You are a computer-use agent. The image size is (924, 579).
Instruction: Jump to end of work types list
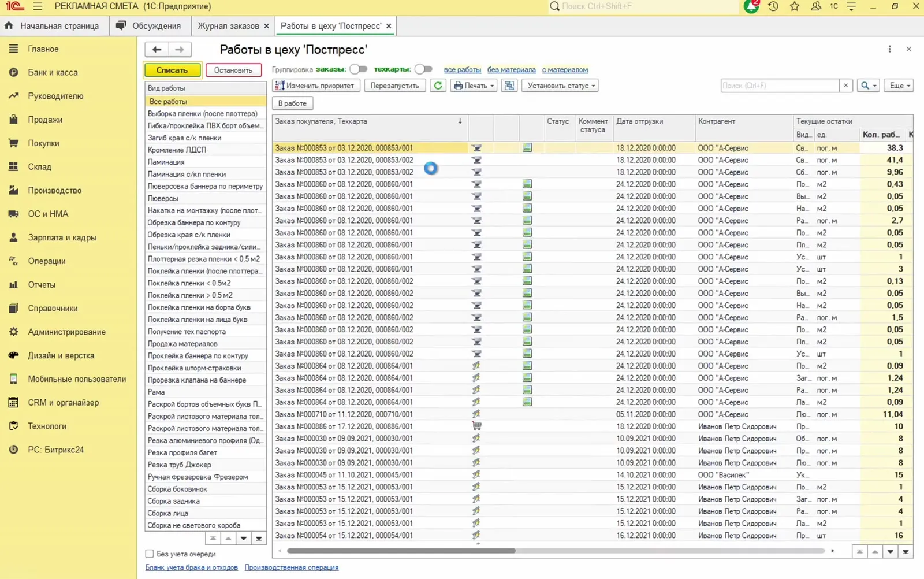pyautogui.click(x=259, y=539)
